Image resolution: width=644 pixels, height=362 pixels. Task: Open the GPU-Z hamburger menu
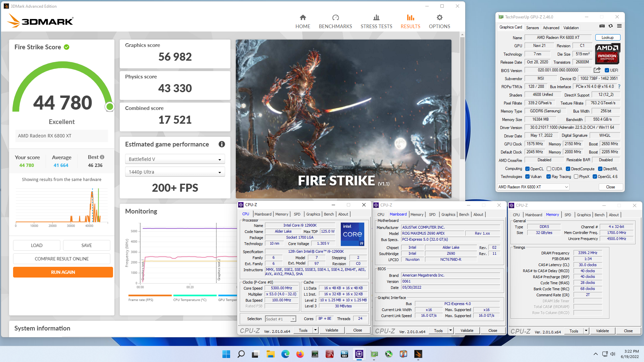tap(619, 26)
